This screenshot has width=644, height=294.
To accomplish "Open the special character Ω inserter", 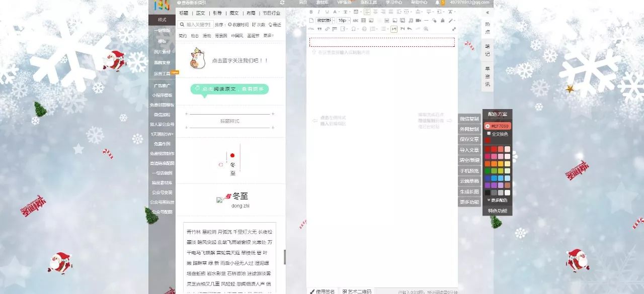I will (x=353, y=29).
